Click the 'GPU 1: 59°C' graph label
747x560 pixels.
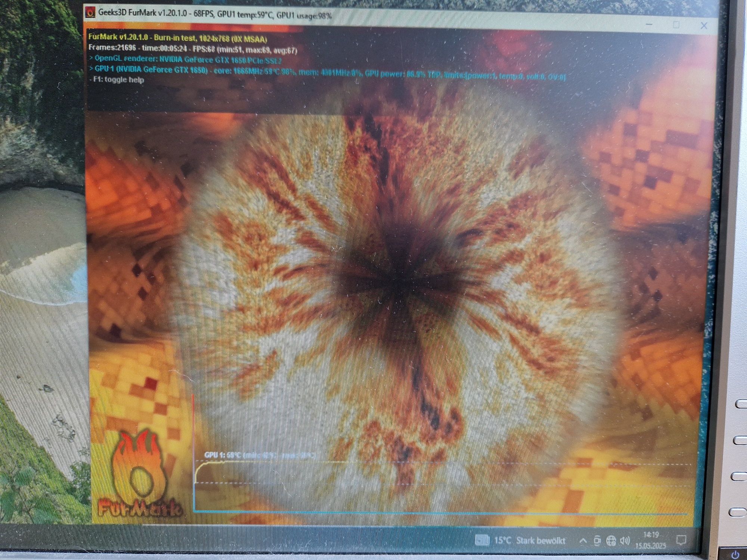(260, 455)
